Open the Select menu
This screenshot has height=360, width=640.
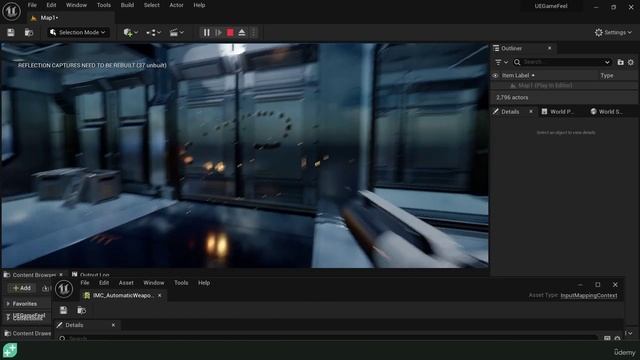[x=151, y=5]
